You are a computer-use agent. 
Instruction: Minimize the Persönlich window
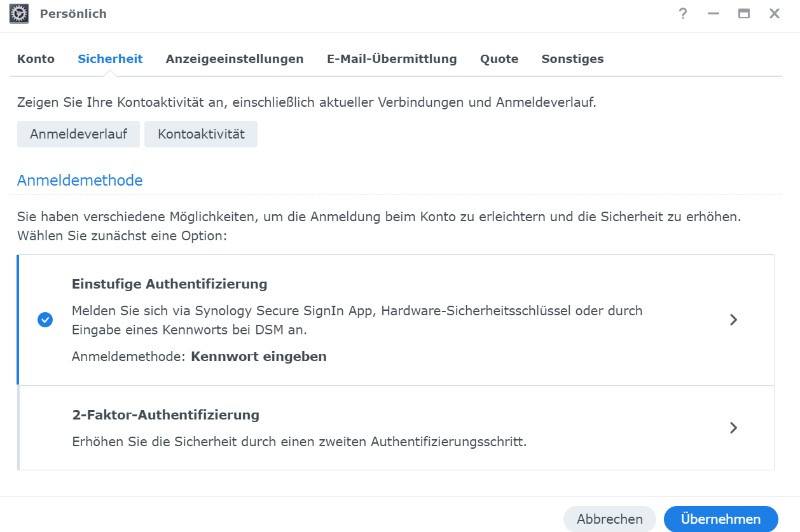tap(714, 13)
